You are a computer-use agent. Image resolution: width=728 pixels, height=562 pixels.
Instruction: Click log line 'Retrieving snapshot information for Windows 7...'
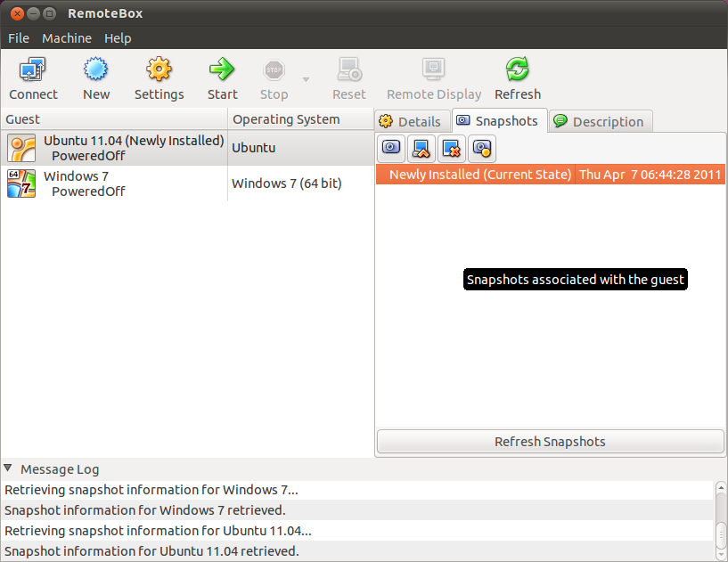[357, 490]
